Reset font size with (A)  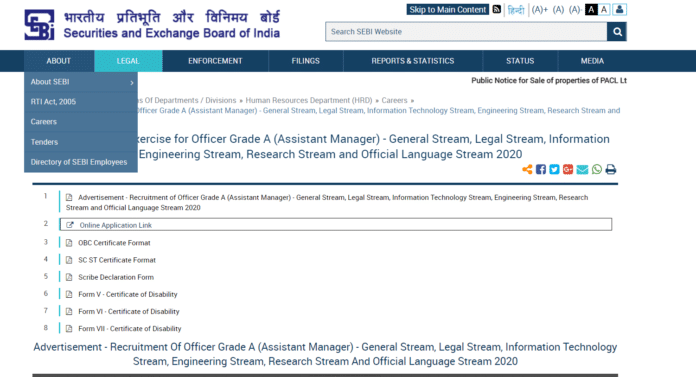coord(558,9)
